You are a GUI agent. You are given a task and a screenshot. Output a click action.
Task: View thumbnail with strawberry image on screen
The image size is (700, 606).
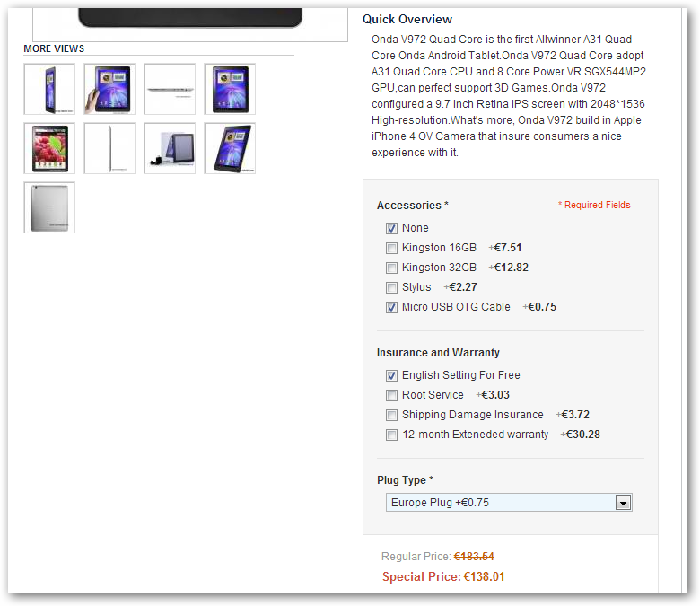(49, 148)
